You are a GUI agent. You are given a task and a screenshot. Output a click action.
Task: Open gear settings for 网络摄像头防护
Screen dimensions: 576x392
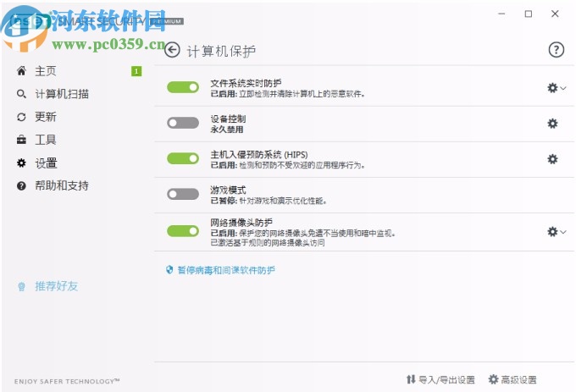[552, 232]
